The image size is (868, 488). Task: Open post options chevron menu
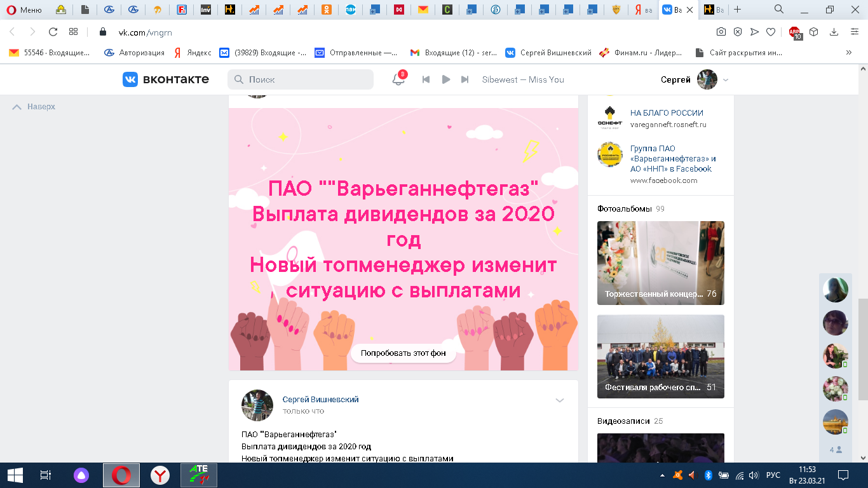[x=560, y=400]
